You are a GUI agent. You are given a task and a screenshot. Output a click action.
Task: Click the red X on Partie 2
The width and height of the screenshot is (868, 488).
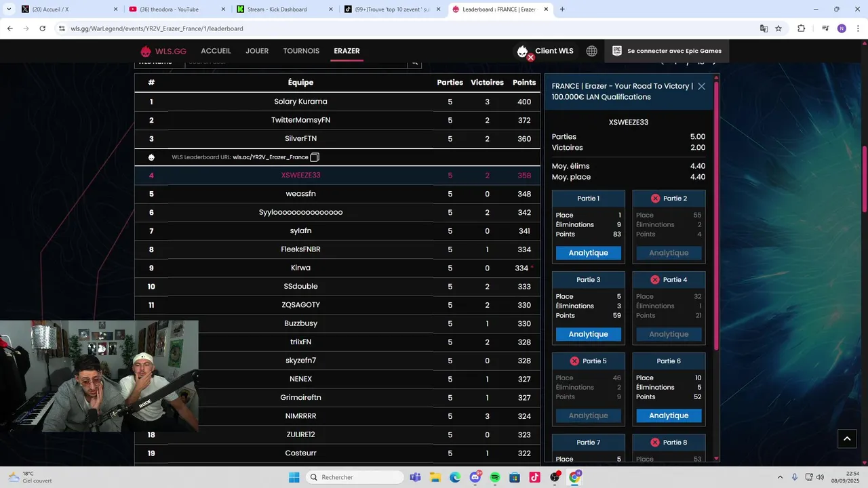pyautogui.click(x=655, y=199)
